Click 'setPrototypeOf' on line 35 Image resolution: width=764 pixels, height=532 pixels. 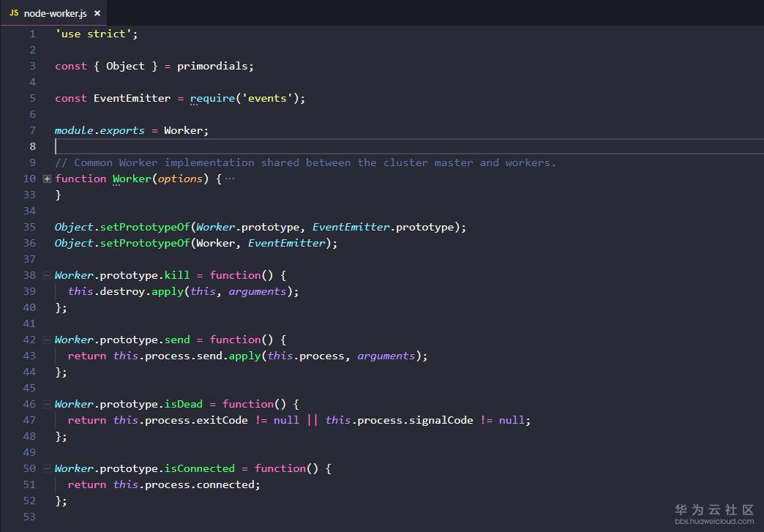point(145,227)
